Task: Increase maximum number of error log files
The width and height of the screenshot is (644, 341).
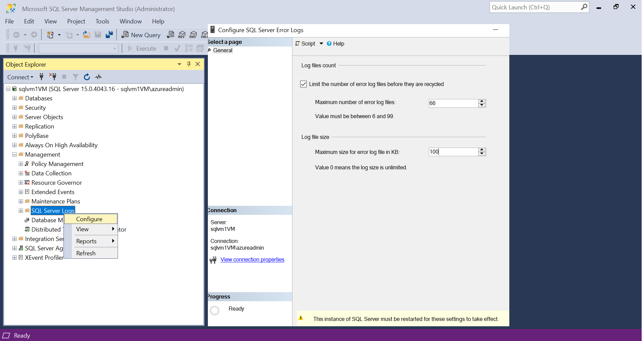Action: pos(482,101)
